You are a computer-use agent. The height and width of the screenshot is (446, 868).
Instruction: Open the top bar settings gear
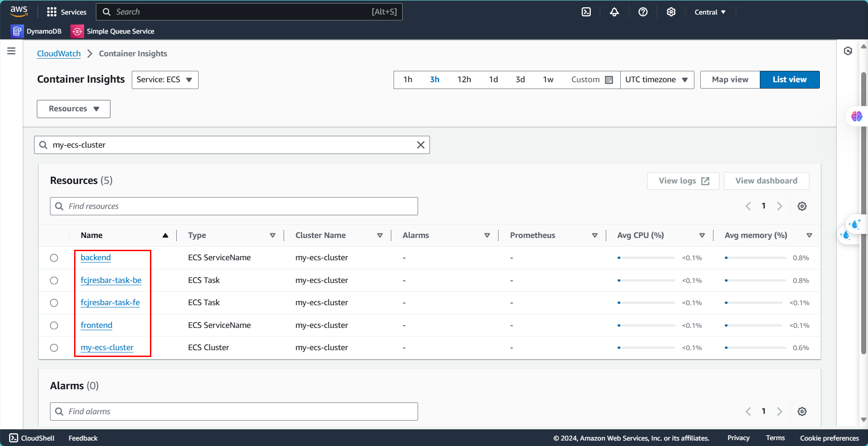pos(671,12)
